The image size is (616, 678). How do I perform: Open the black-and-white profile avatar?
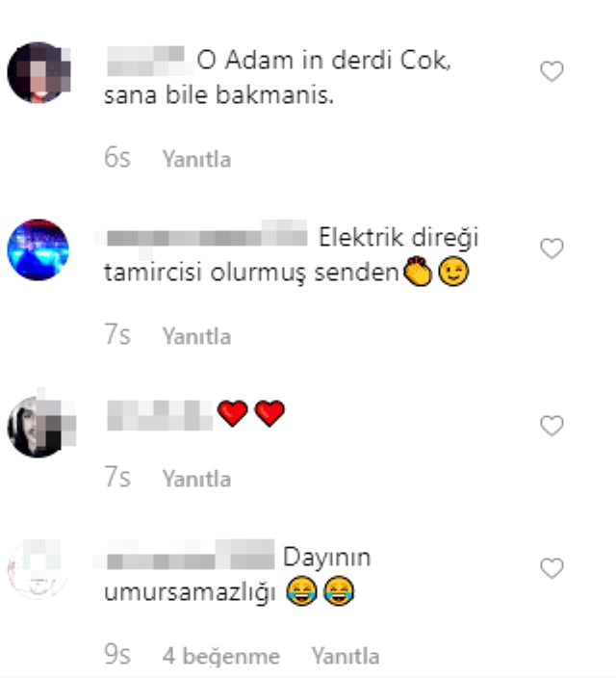click(38, 427)
